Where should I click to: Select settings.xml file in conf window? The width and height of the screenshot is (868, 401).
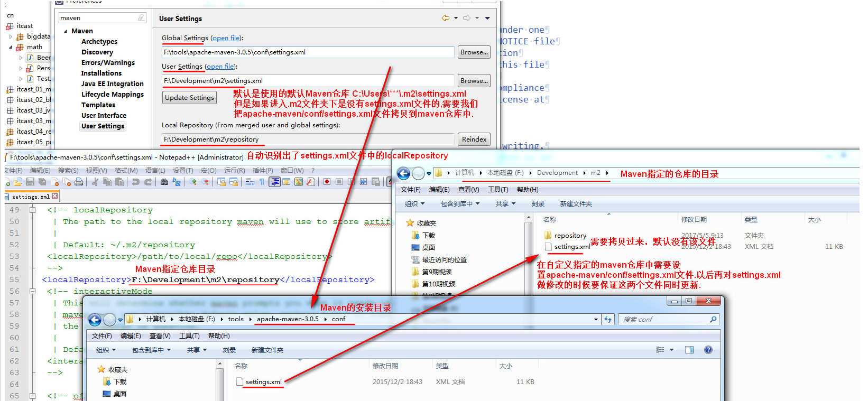pyautogui.click(x=258, y=382)
